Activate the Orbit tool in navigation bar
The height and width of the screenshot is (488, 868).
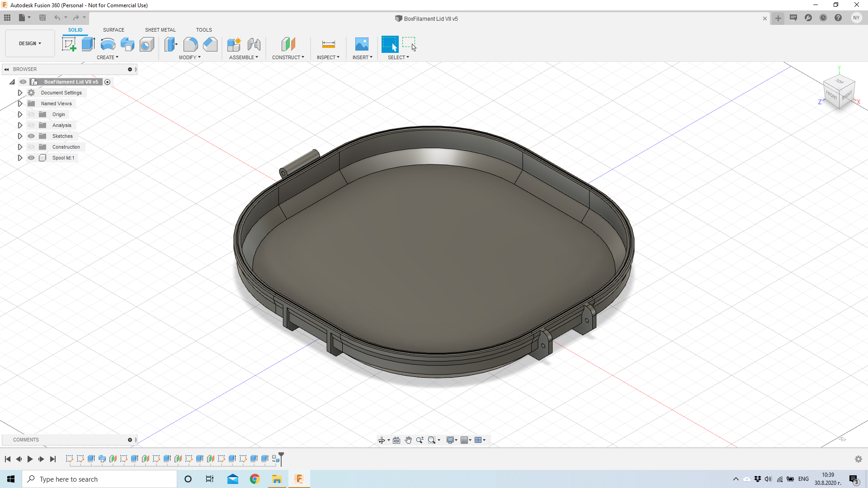[x=382, y=440]
